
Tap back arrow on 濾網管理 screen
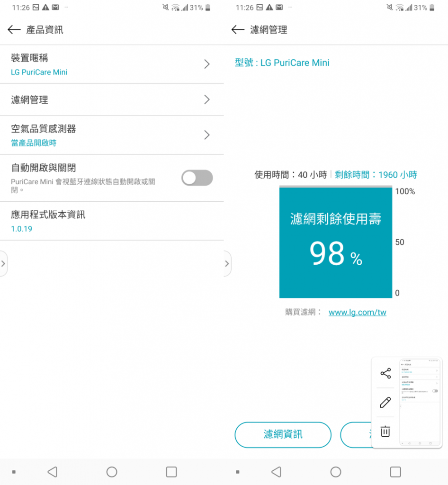pos(238,30)
